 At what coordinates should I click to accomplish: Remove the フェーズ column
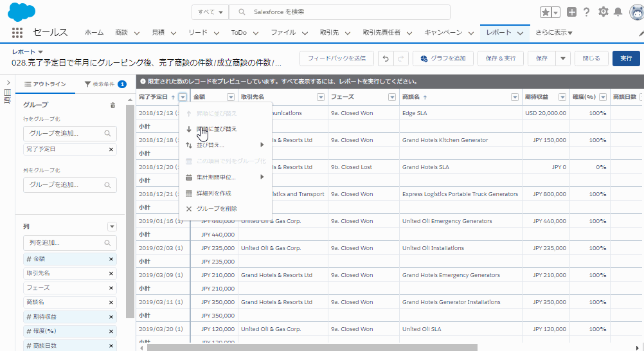pos(111,288)
